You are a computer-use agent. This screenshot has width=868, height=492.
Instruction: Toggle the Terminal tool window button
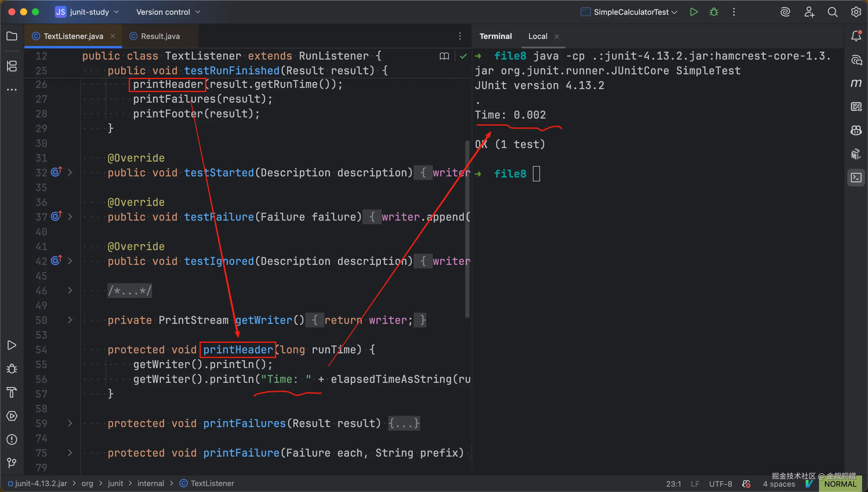pos(856,177)
